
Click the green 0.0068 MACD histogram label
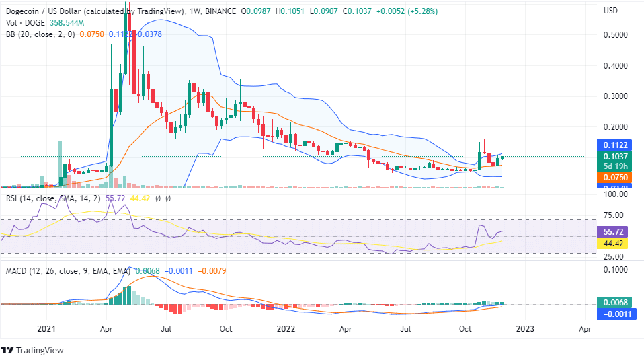pos(615,303)
